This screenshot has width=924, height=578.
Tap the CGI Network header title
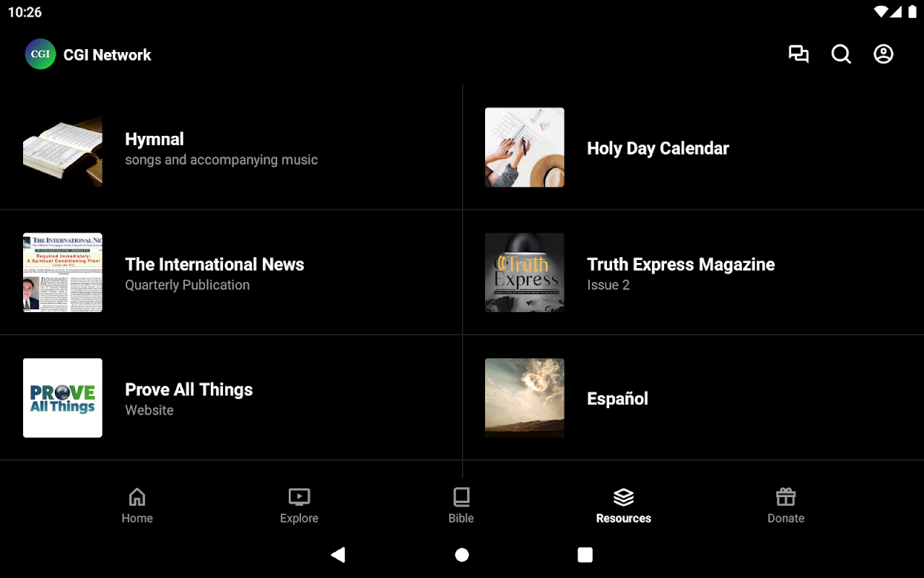click(108, 55)
